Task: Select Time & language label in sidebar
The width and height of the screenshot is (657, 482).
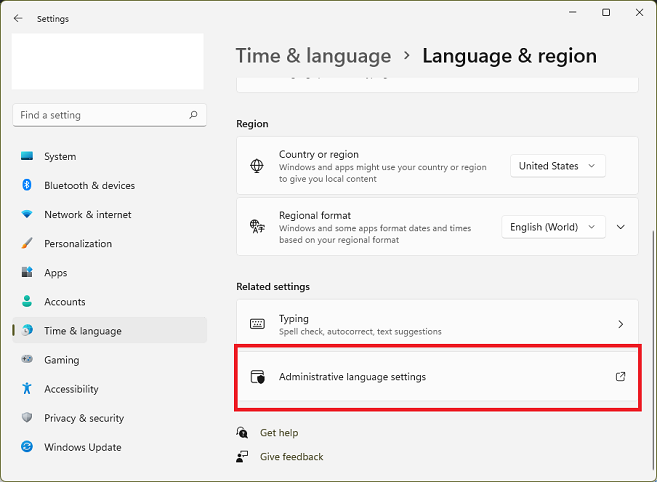Action: coord(83,331)
